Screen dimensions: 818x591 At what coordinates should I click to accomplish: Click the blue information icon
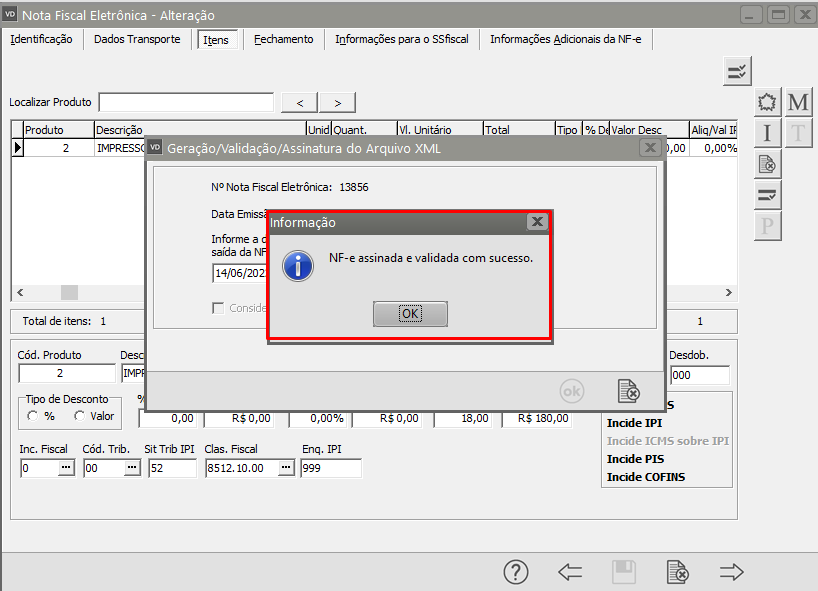[298, 266]
